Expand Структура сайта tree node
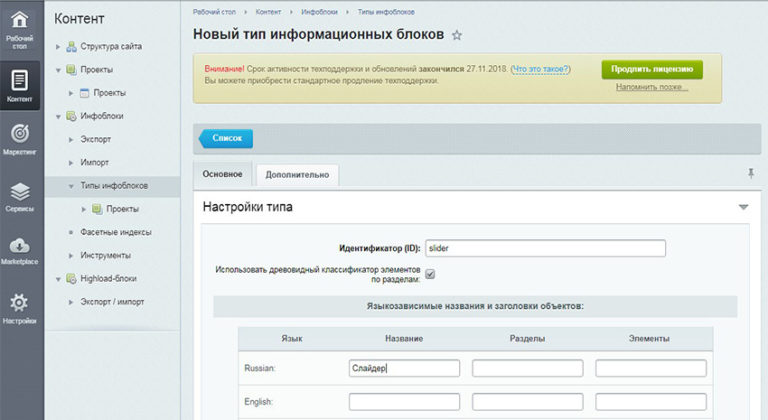 click(x=58, y=47)
